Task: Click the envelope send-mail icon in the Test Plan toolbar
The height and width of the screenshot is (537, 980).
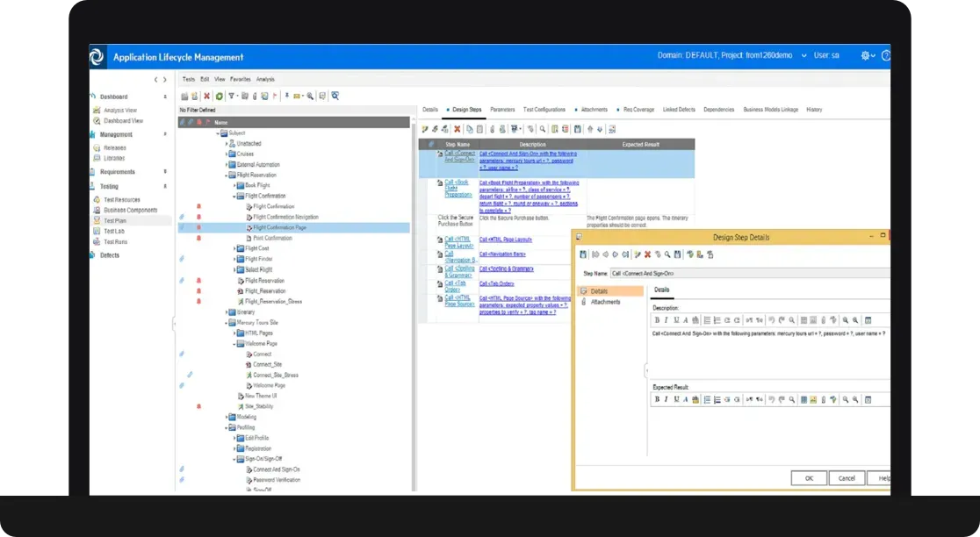Action: point(297,97)
